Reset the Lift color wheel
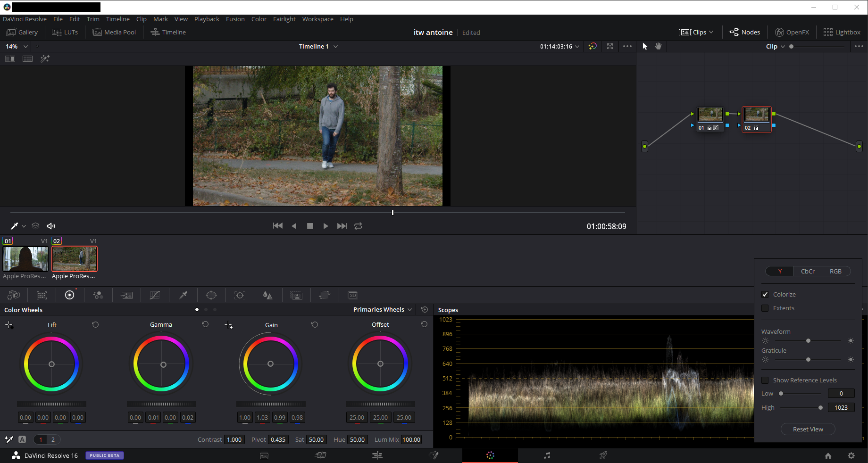This screenshot has height=463, width=868. pos(95,325)
